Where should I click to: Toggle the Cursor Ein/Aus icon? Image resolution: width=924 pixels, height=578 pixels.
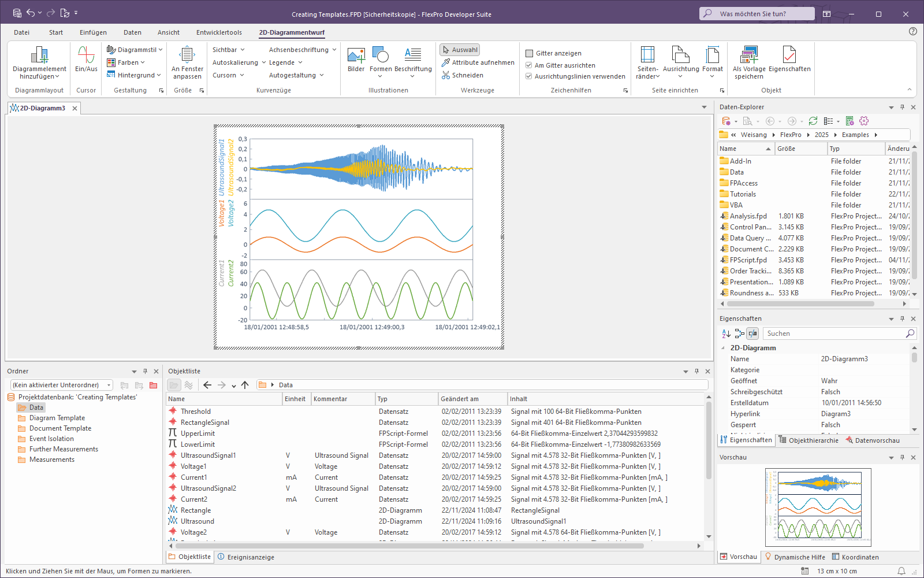(x=86, y=55)
